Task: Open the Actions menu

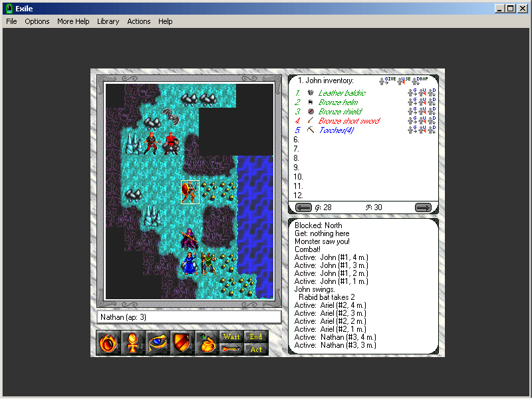Action: (x=139, y=21)
